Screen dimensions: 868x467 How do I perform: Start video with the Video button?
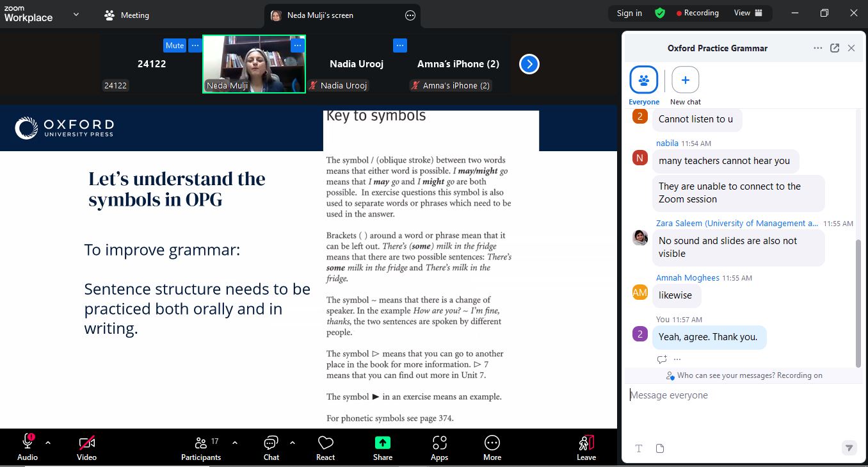86,447
